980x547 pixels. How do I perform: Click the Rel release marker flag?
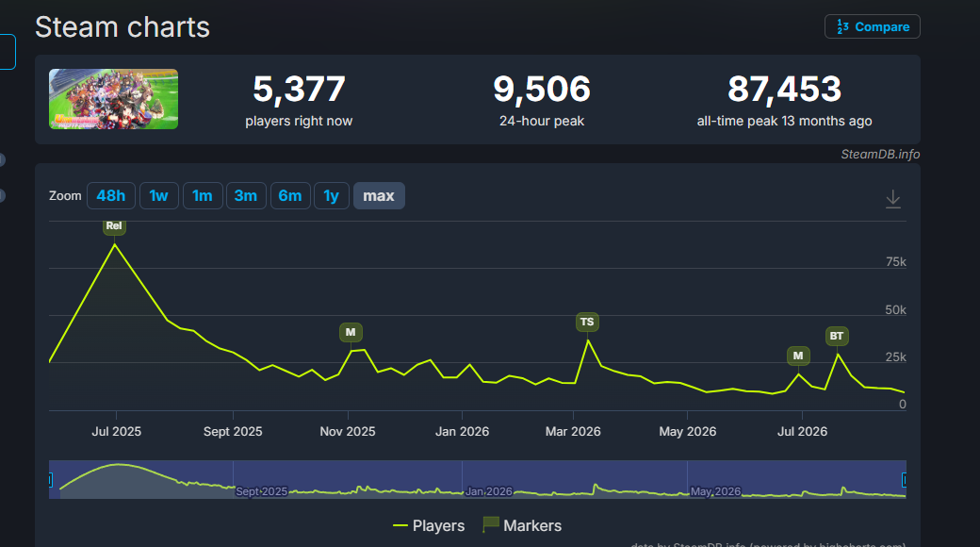(x=114, y=226)
